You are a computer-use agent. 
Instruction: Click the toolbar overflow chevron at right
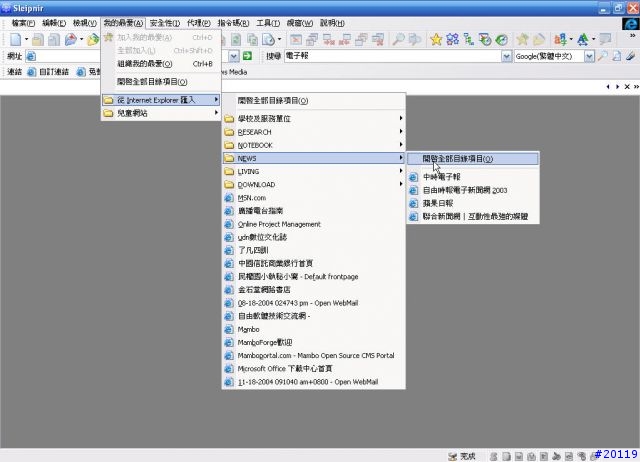point(633,36)
